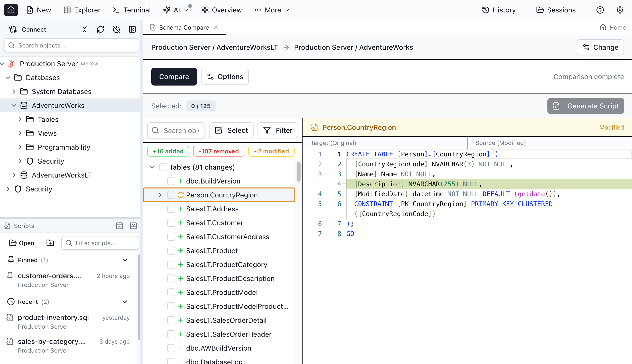Filter by the +16 added badge

point(168,151)
